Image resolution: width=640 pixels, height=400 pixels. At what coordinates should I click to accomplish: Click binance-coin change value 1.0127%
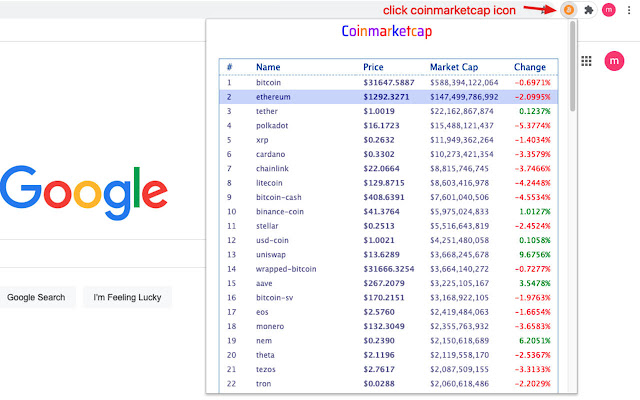535,211
